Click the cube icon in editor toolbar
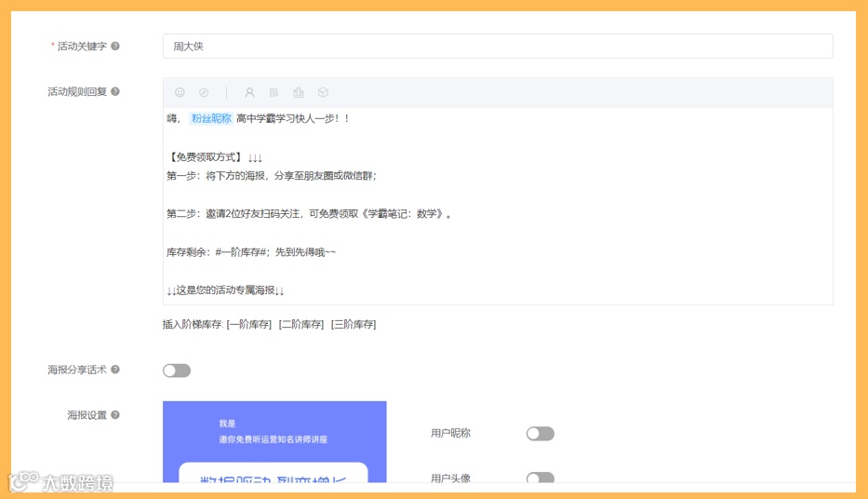This screenshot has height=499, width=868. point(323,92)
